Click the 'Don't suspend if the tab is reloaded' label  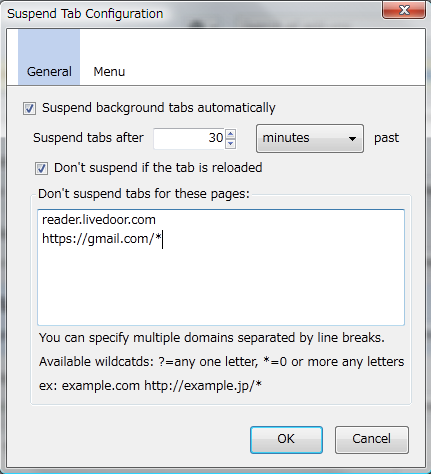click(158, 168)
